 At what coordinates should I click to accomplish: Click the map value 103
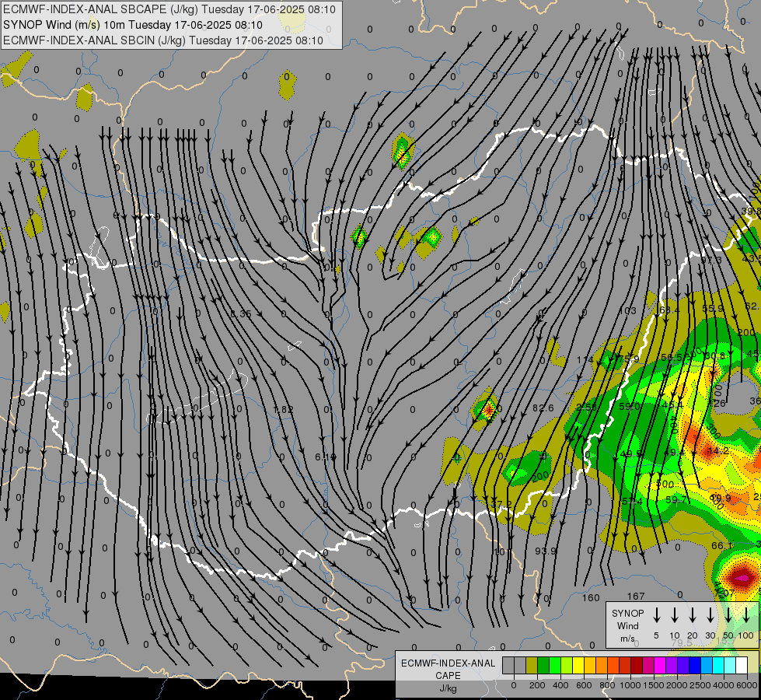(x=627, y=310)
